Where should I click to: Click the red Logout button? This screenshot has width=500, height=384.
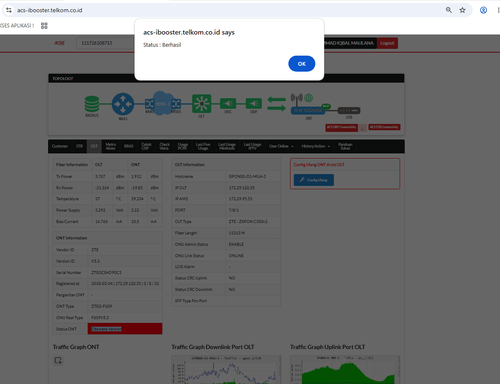[387, 43]
